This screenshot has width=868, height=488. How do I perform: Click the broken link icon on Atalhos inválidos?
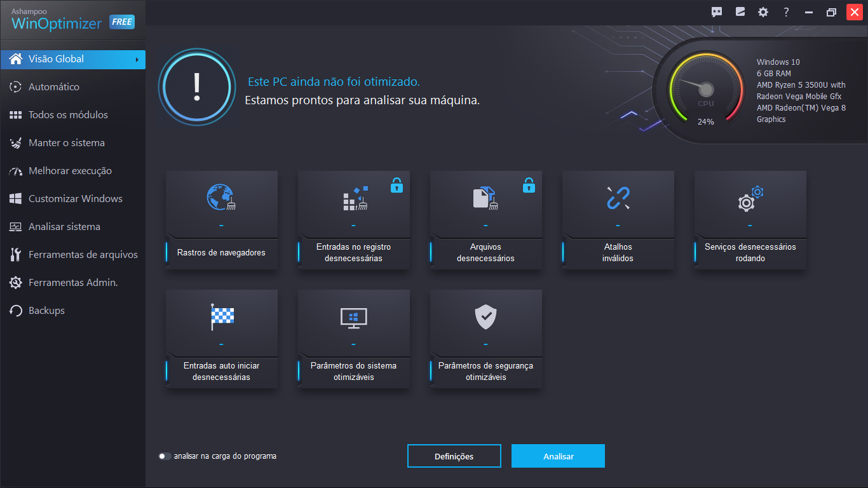pyautogui.click(x=618, y=198)
